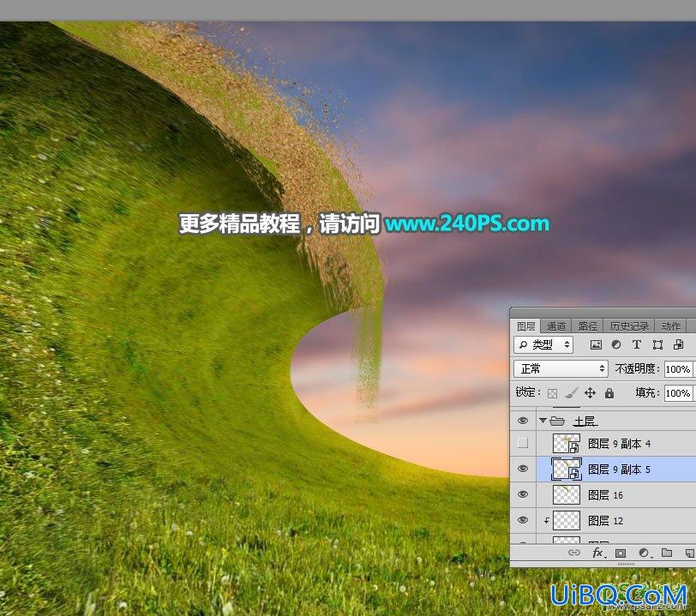Image resolution: width=696 pixels, height=616 pixels.
Task: Hide 图层 12 layer
Action: (523, 520)
